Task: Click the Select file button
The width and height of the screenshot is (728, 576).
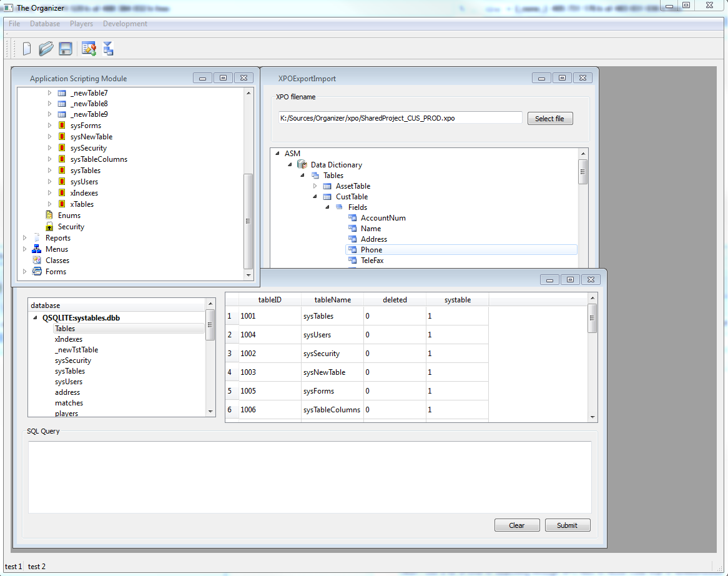Action: coord(550,118)
